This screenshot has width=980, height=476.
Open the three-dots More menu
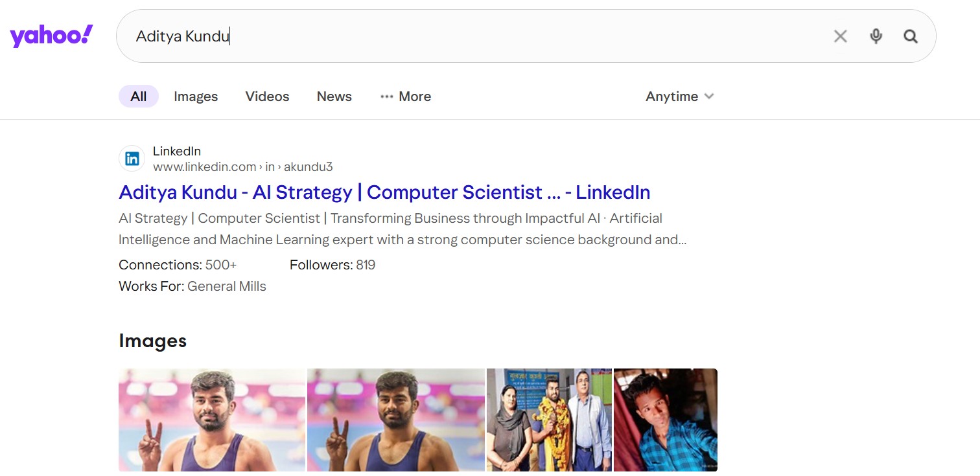406,96
